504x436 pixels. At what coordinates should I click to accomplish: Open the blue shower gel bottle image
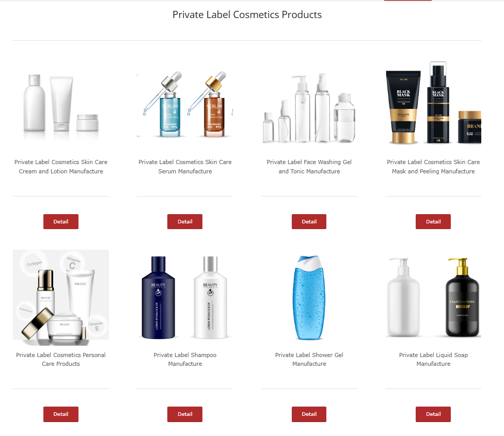(x=309, y=298)
